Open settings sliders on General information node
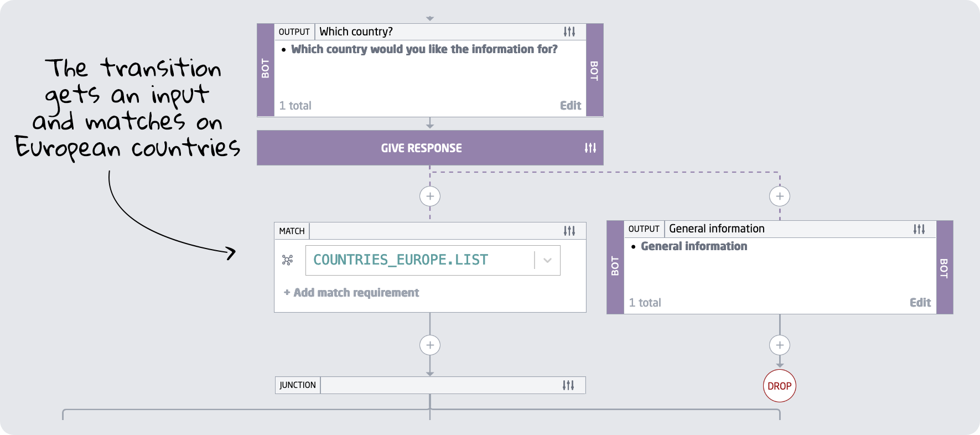The width and height of the screenshot is (980, 435). pos(919,229)
